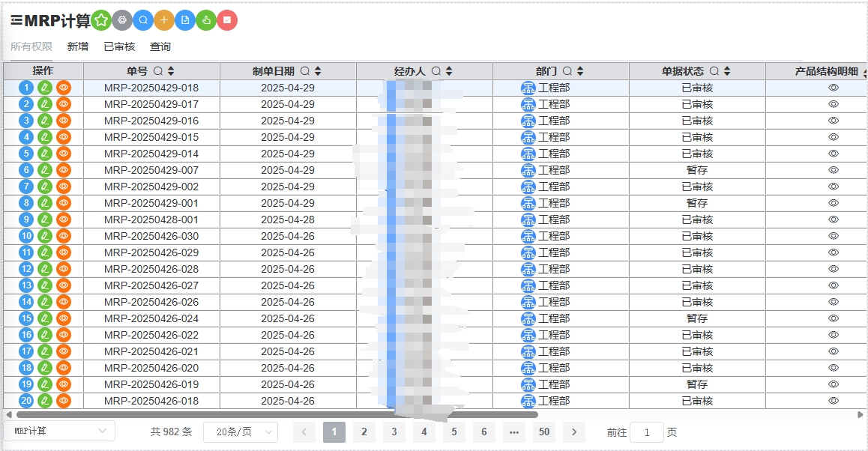This screenshot has width=868, height=451.
Task: Select the 已审核 tab
Action: (120, 46)
